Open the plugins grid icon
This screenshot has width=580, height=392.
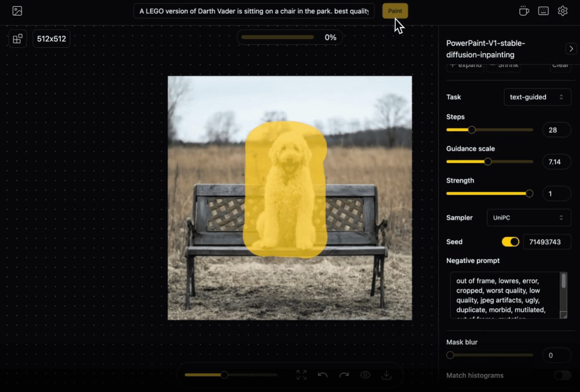coord(18,39)
